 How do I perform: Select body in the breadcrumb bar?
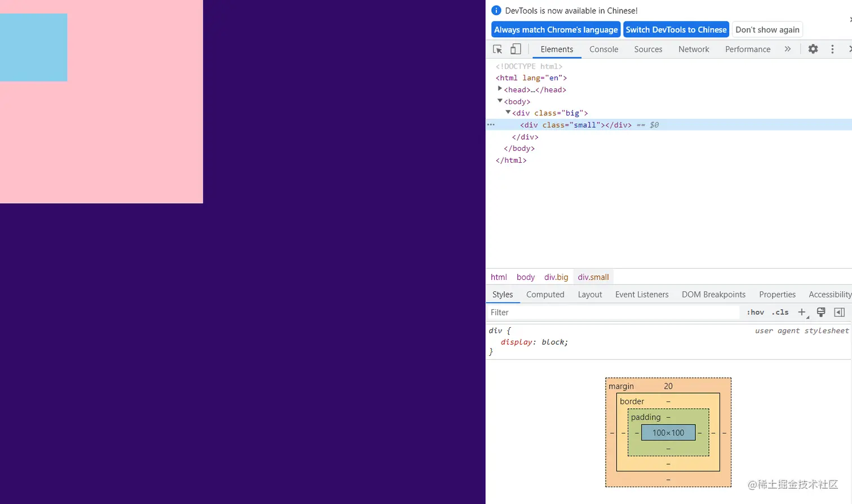(525, 277)
